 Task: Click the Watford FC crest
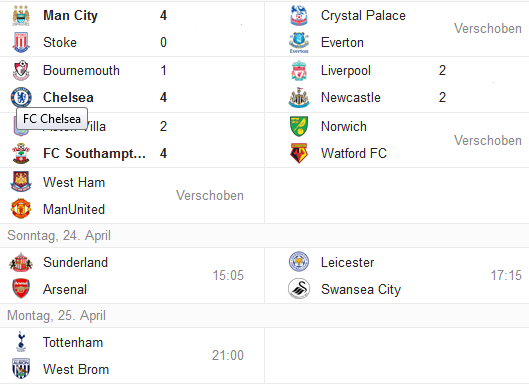click(299, 154)
